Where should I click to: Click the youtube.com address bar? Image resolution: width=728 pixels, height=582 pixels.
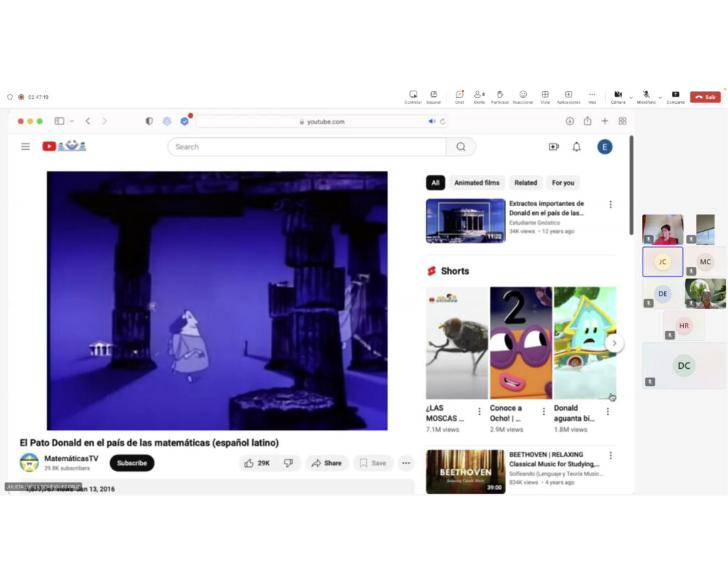pos(322,122)
